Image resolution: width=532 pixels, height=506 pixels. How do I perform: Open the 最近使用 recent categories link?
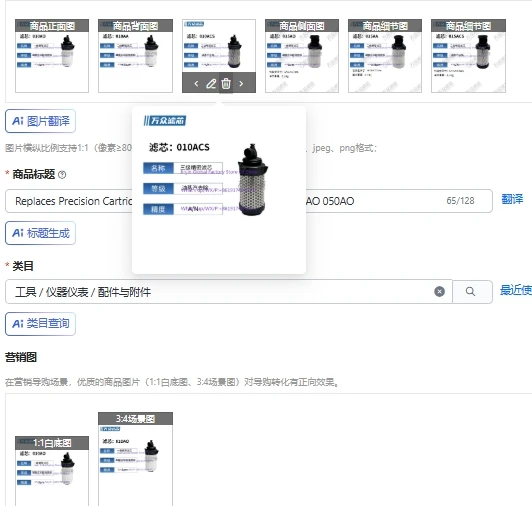(x=516, y=290)
